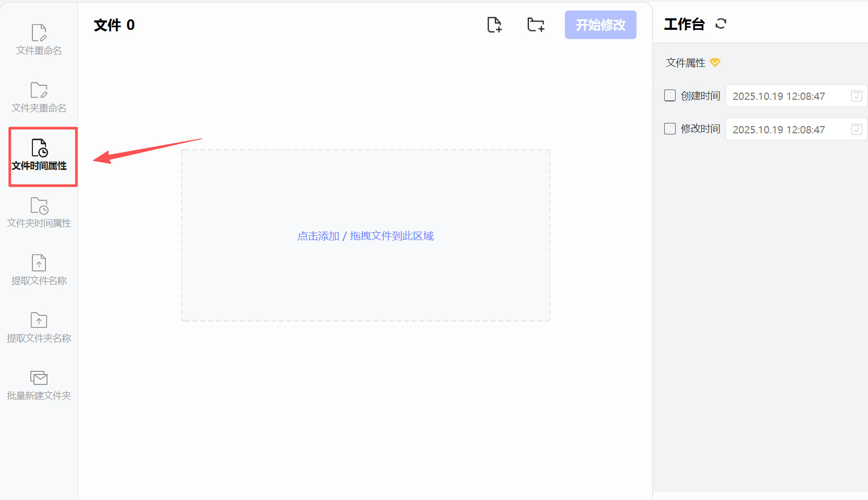Click the 点击添加 link in the drop area
Viewport: 868px width, 500px height.
pos(318,236)
